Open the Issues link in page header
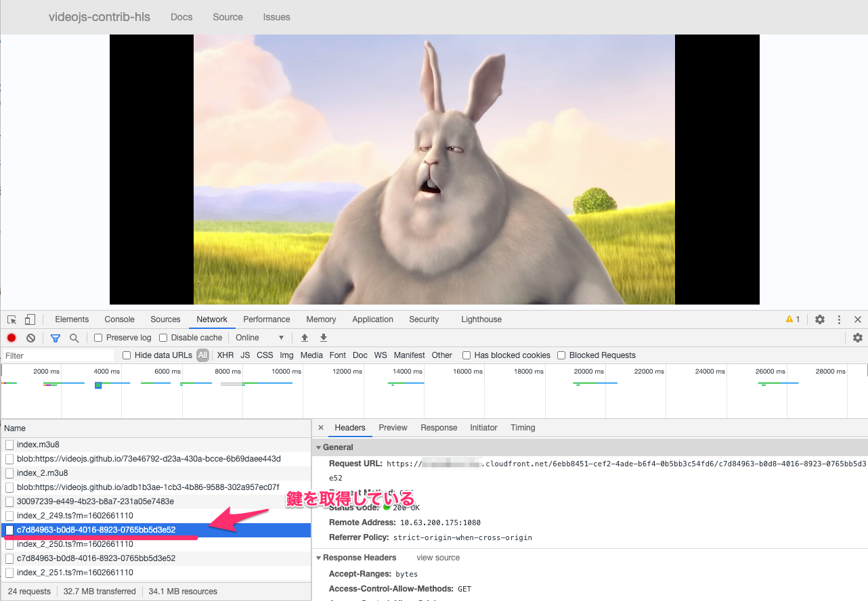The height and width of the screenshot is (601, 868). click(277, 17)
